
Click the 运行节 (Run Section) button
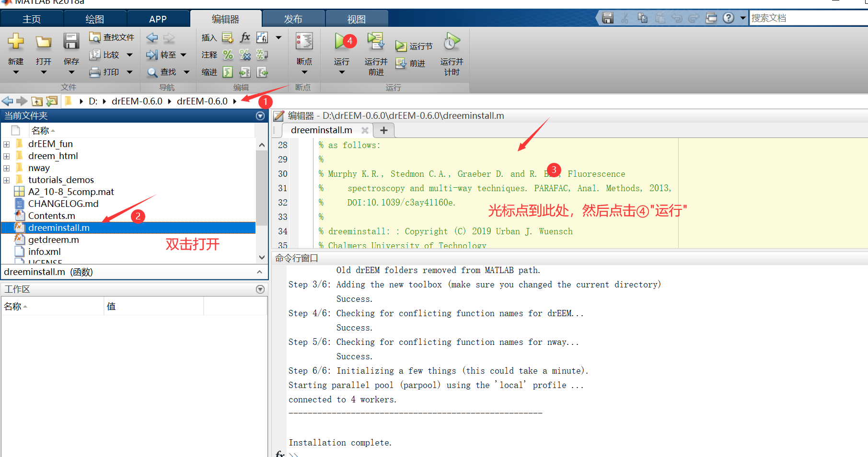(414, 46)
